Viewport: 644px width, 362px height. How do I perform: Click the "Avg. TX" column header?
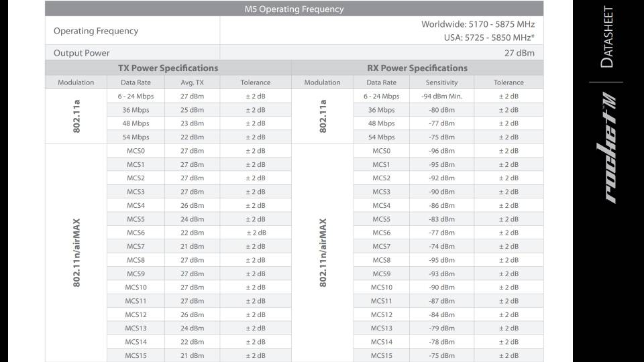point(193,82)
